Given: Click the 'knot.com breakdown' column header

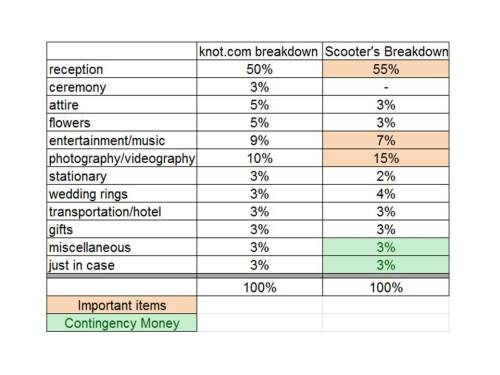Looking at the screenshot, I should coord(260,51).
